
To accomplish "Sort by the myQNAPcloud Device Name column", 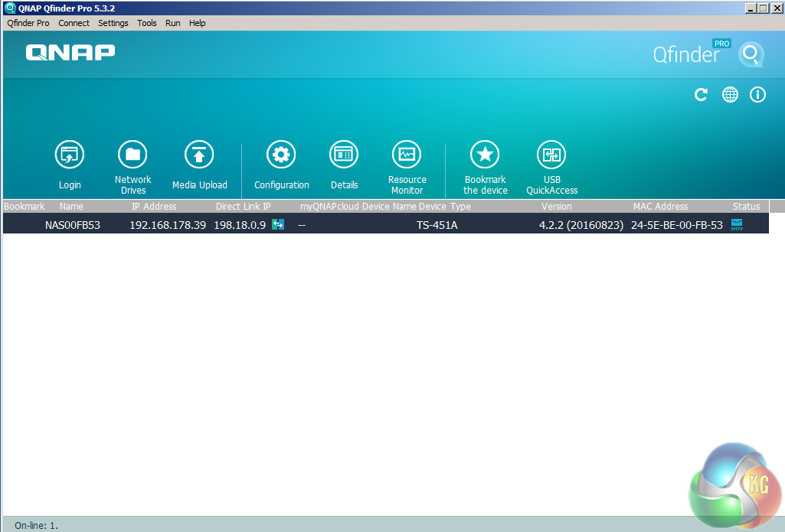I will click(358, 206).
